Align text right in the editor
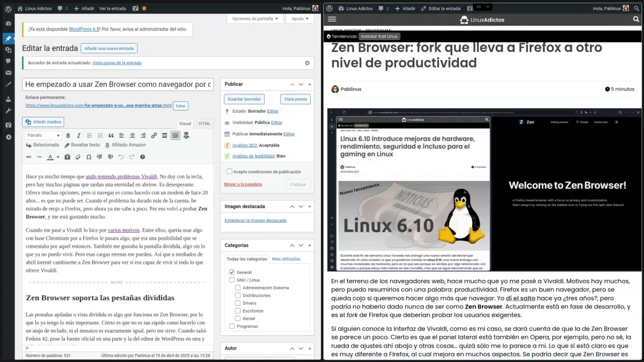Viewport: 644px width, 362px height. [x=143, y=136]
